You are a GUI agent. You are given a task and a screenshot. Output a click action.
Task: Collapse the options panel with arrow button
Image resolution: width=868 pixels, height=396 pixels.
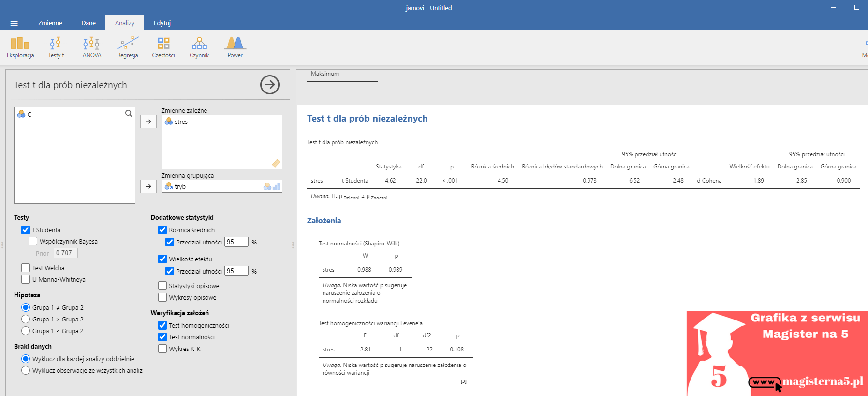[x=269, y=85]
